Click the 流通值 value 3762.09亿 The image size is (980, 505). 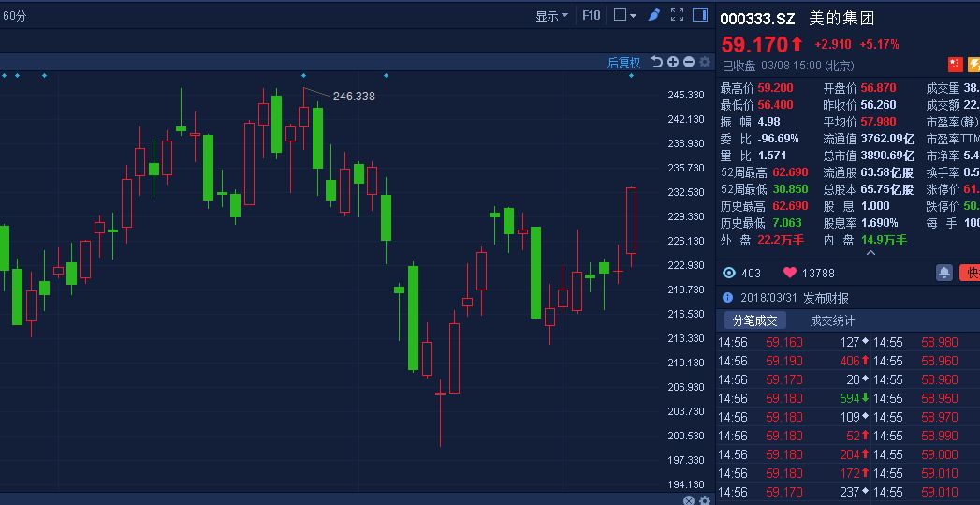(x=887, y=139)
